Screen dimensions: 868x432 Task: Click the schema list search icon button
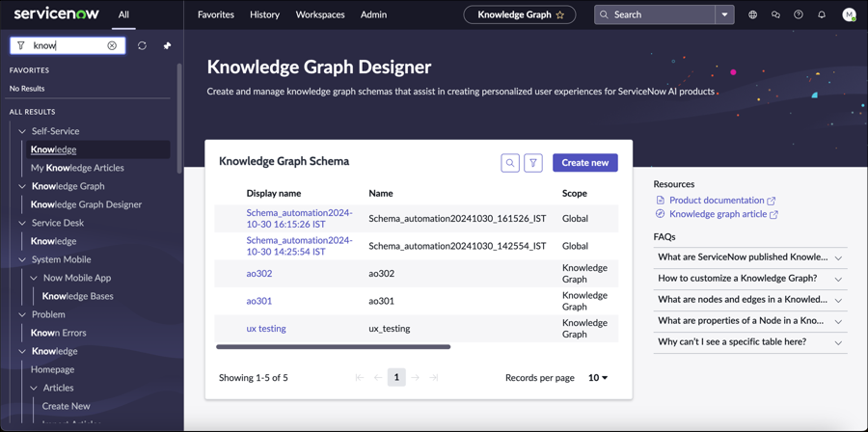(510, 163)
